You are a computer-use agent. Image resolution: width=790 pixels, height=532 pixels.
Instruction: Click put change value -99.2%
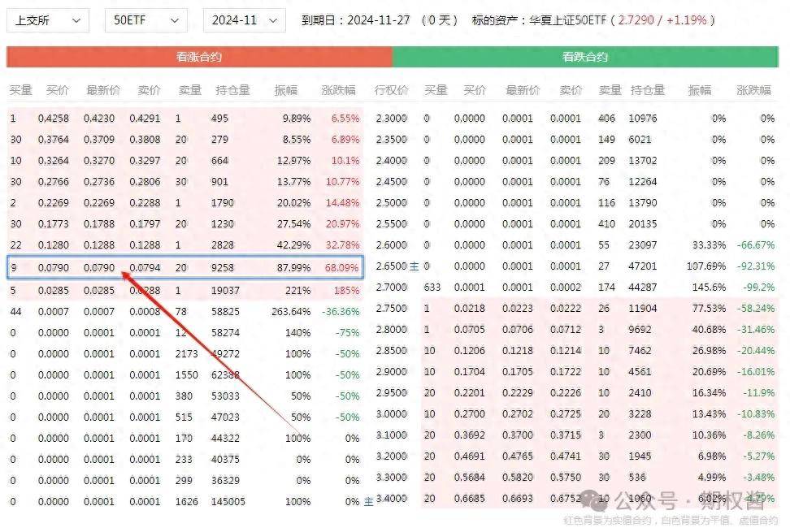coord(759,288)
